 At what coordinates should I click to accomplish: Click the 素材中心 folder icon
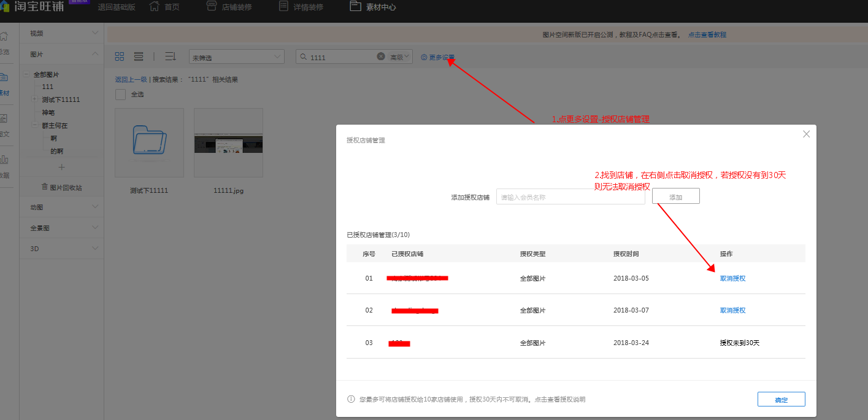[355, 7]
